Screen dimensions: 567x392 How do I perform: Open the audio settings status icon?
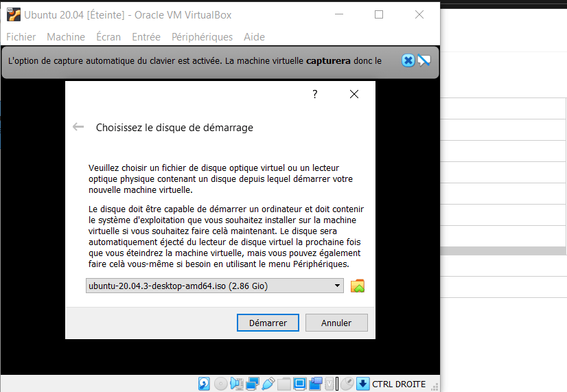click(x=237, y=384)
